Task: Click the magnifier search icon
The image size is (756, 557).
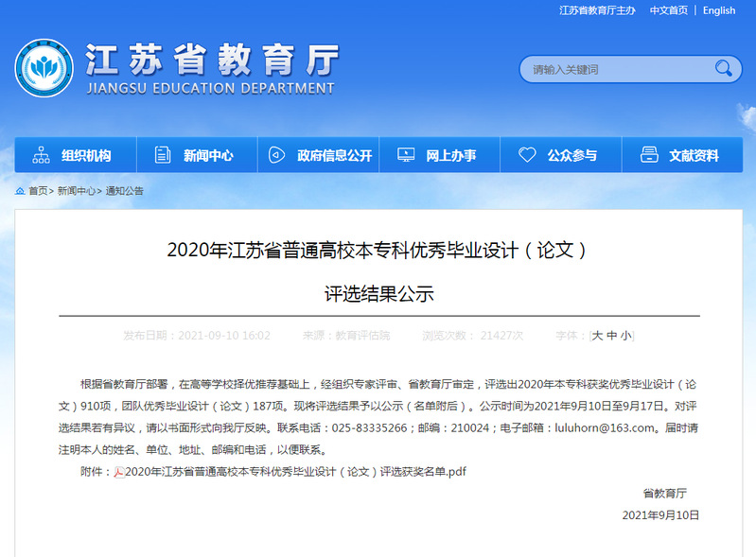Action: coord(724,68)
